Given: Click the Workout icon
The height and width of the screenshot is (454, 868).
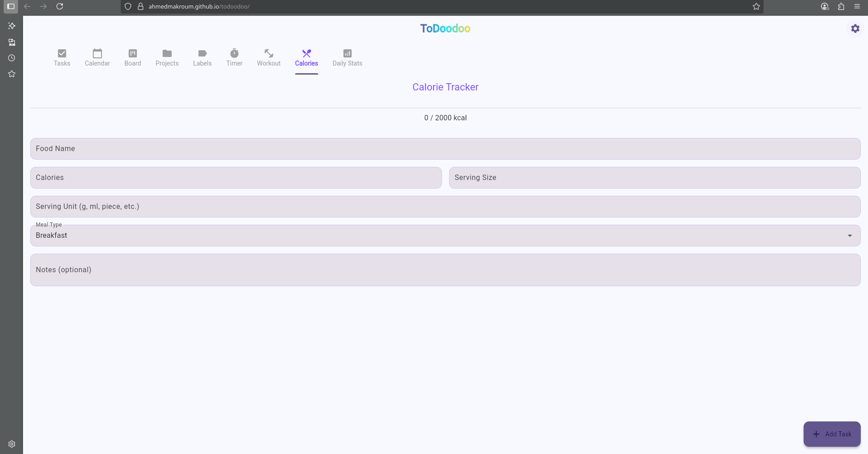Looking at the screenshot, I should tap(268, 53).
